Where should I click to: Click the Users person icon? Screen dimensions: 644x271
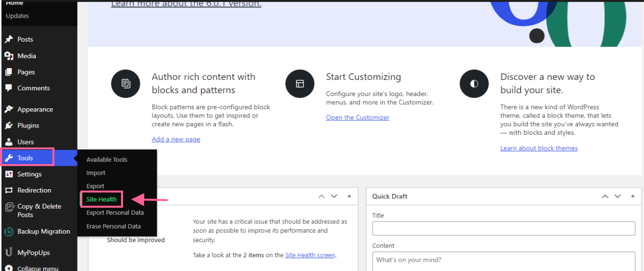click(9, 142)
